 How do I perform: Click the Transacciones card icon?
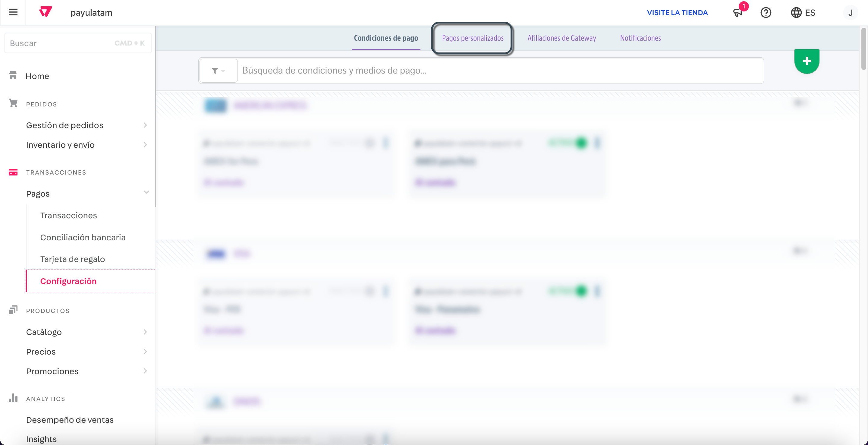point(13,172)
